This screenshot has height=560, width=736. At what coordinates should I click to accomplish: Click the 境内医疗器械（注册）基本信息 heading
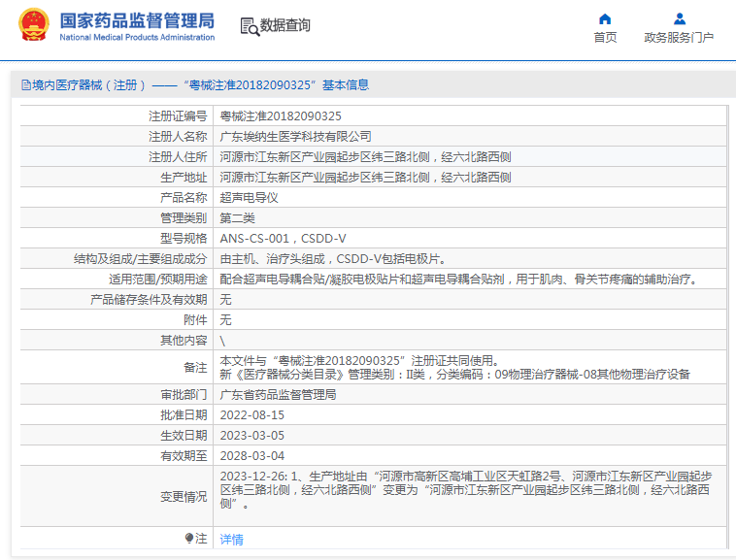pyautogui.click(x=200, y=84)
